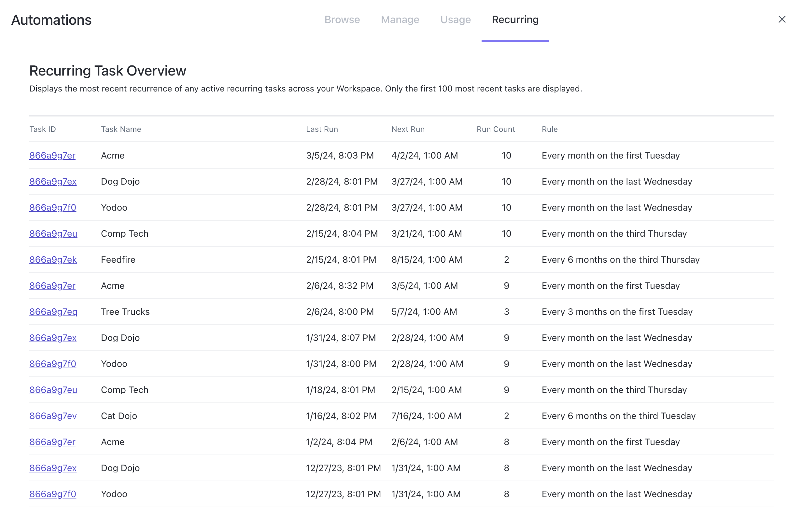Open the Feedfire task link 866a9g7ek
This screenshot has height=532, width=801.
tap(53, 259)
